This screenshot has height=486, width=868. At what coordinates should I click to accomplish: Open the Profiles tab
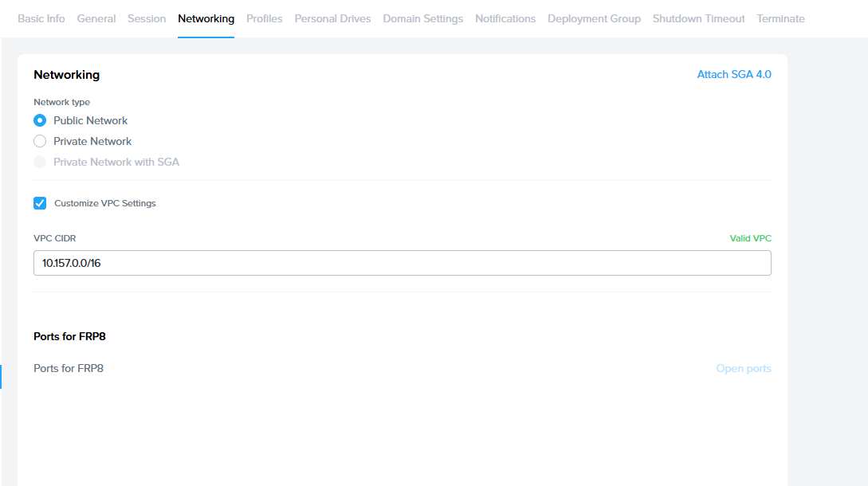264,18
